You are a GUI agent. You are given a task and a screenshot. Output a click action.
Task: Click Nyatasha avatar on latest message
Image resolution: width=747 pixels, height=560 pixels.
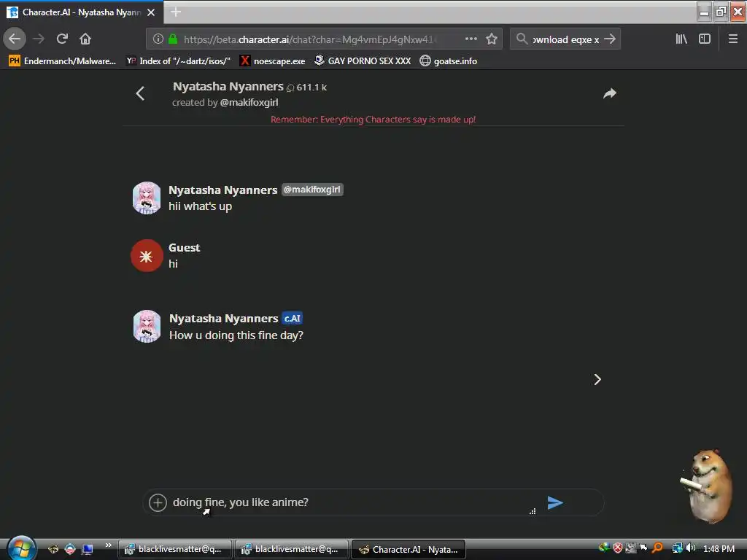pyautogui.click(x=147, y=326)
